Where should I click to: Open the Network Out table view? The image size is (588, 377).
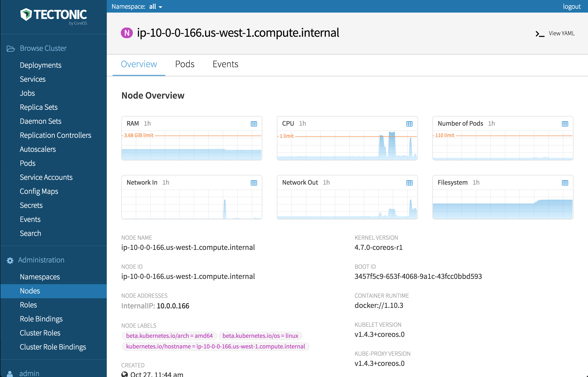tap(409, 183)
